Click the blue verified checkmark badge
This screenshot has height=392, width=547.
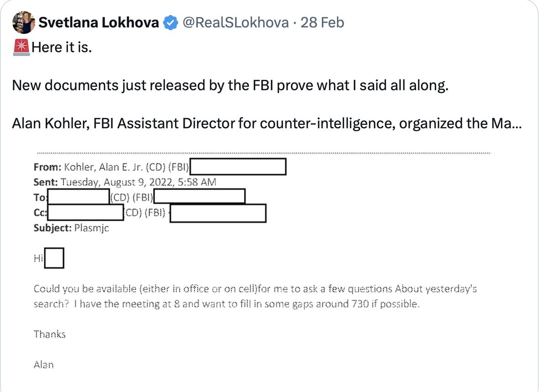point(170,22)
